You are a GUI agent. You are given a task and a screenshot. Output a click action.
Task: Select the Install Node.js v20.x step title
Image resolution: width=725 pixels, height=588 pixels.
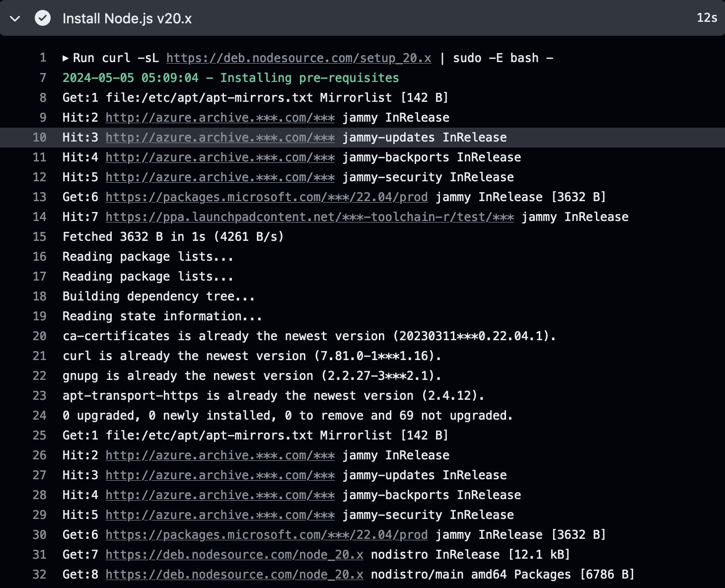click(127, 19)
